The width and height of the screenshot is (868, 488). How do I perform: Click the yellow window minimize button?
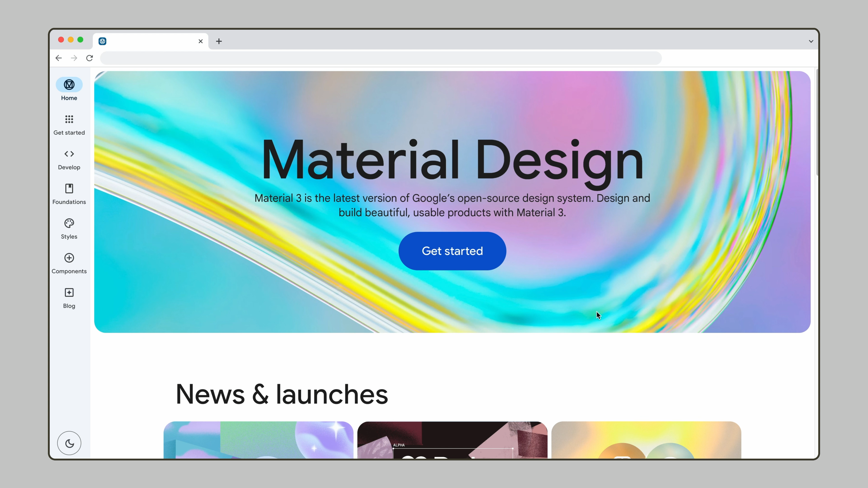(71, 40)
